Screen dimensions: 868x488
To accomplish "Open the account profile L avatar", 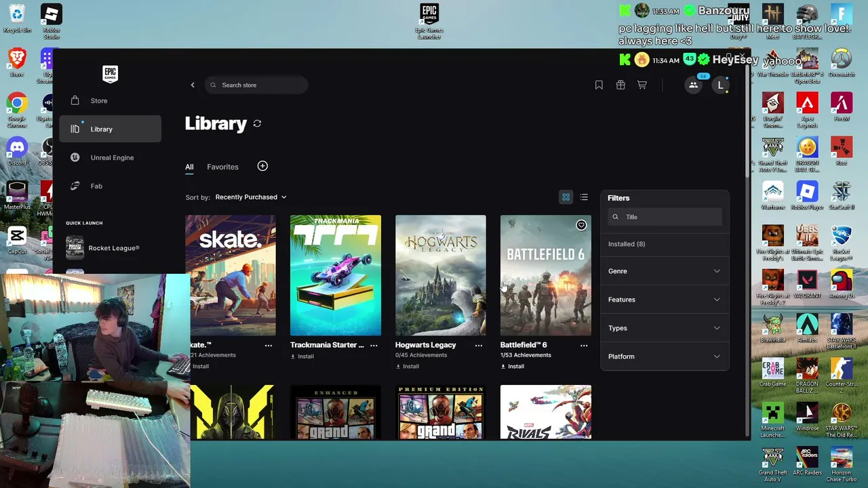I will [720, 85].
